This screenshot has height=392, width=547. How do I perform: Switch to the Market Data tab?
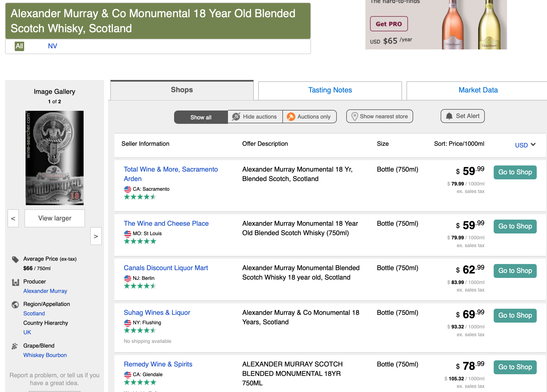pos(478,90)
